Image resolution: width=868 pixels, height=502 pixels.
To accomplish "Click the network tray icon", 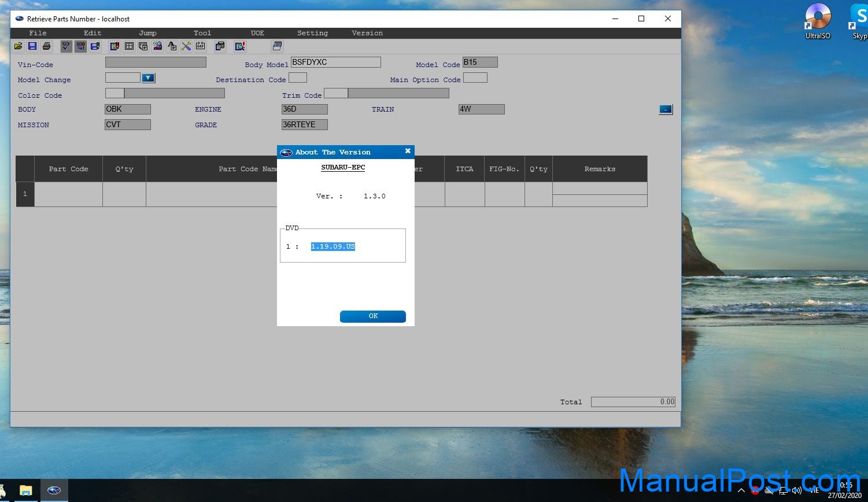I will [783, 490].
